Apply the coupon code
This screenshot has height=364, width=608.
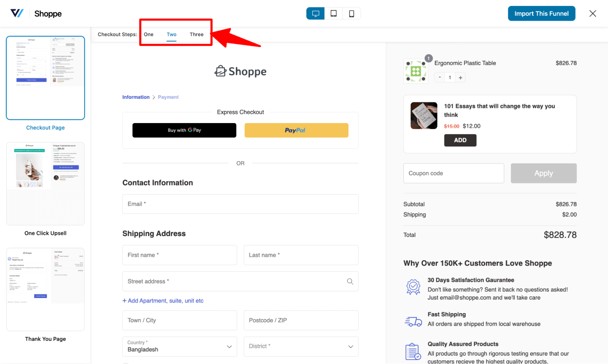544,173
